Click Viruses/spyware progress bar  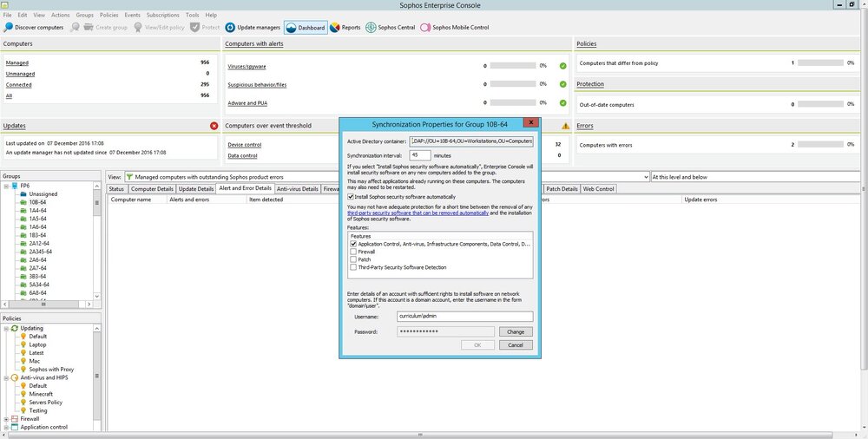[513, 66]
